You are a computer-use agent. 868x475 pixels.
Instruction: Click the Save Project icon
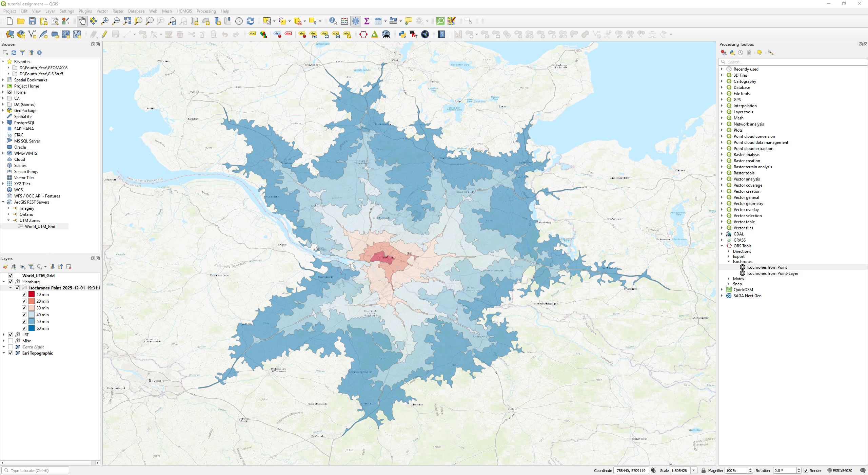32,21
